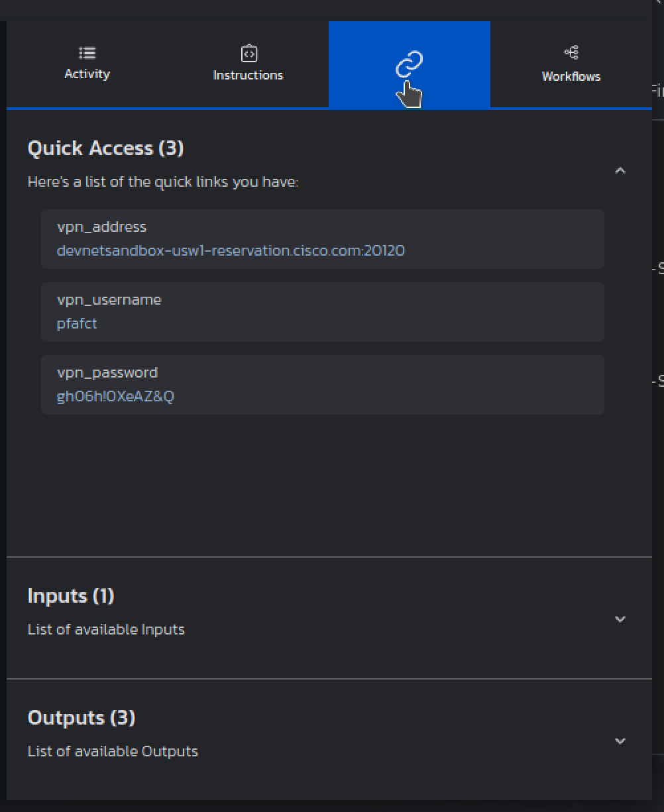The height and width of the screenshot is (812, 664).
Task: Select the vpn_password label
Action: coord(107,373)
